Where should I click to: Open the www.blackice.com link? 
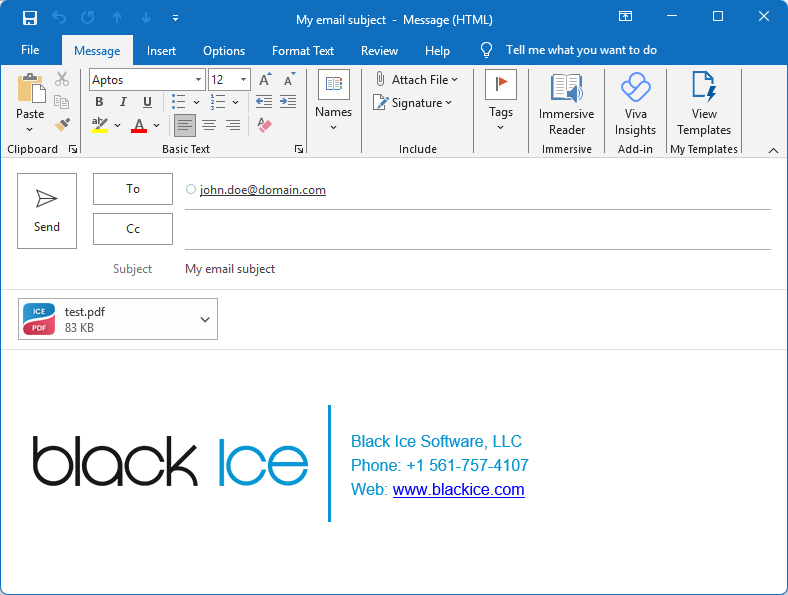point(458,489)
